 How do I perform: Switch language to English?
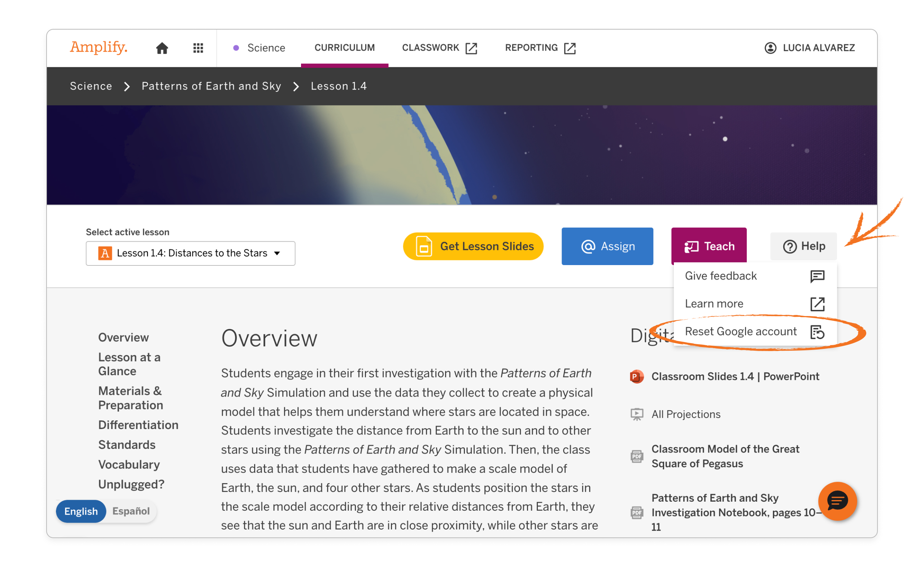81,511
